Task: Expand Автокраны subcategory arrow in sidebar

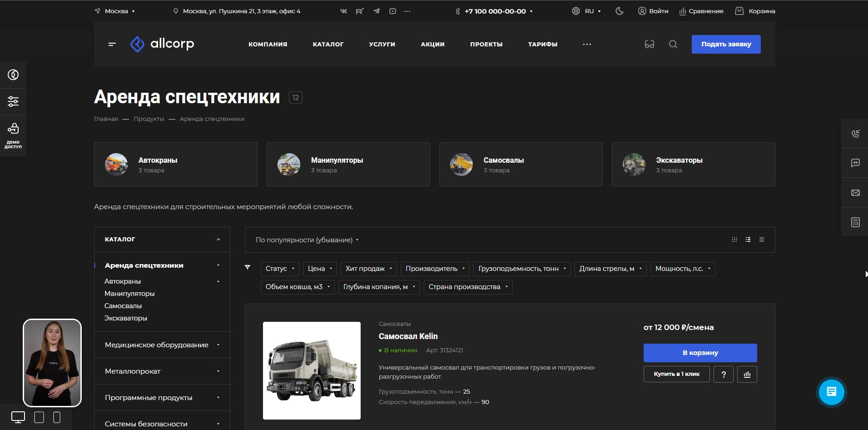Action: click(218, 281)
